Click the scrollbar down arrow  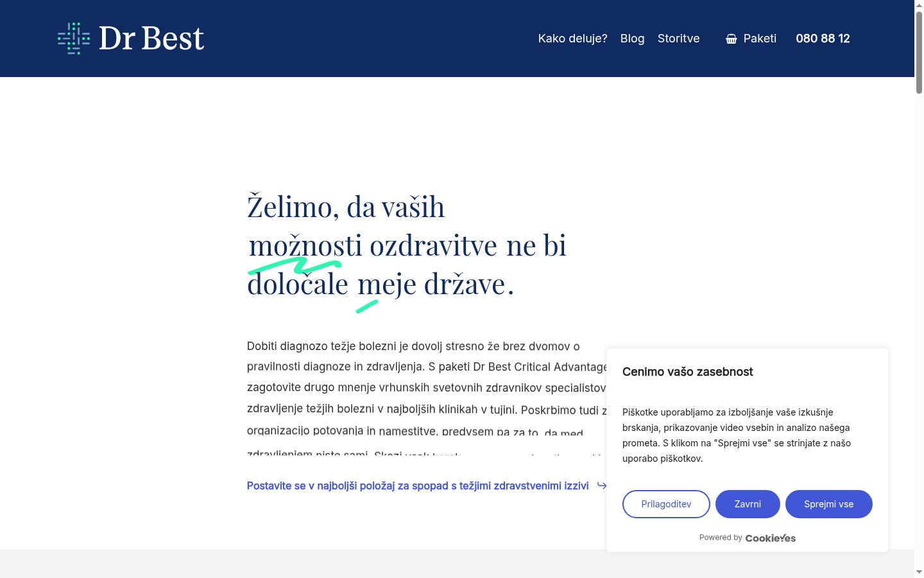pos(919,572)
